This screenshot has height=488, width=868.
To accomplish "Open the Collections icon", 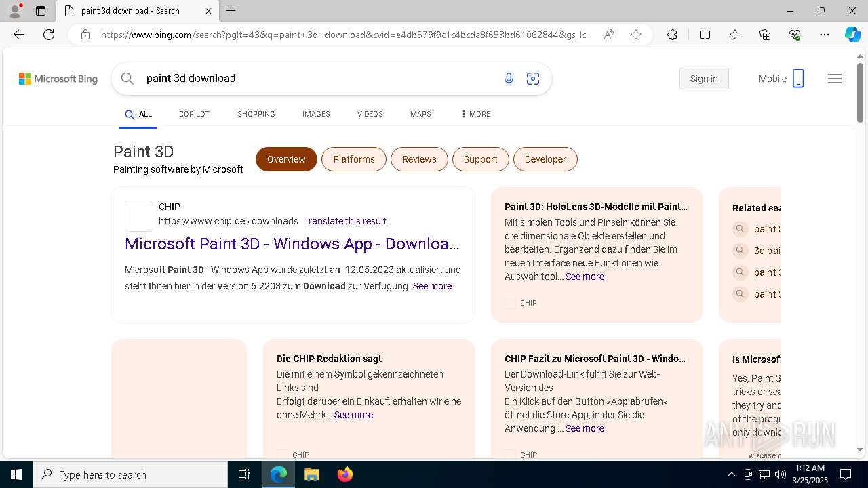I will pos(765,35).
